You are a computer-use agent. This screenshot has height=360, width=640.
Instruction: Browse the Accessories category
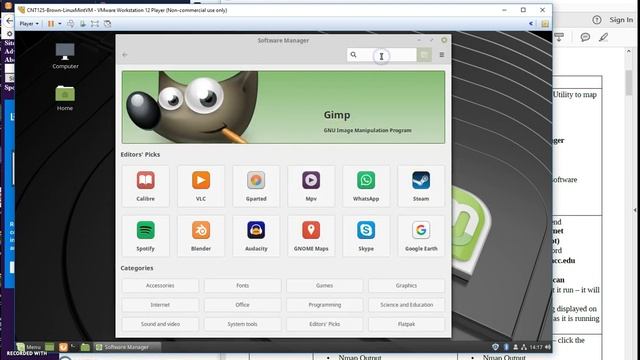pos(160,286)
